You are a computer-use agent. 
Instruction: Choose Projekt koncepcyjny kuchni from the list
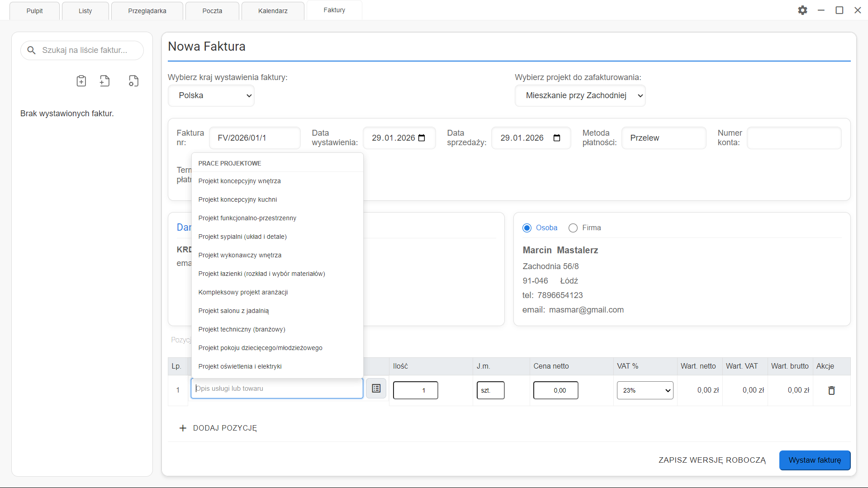point(237,199)
